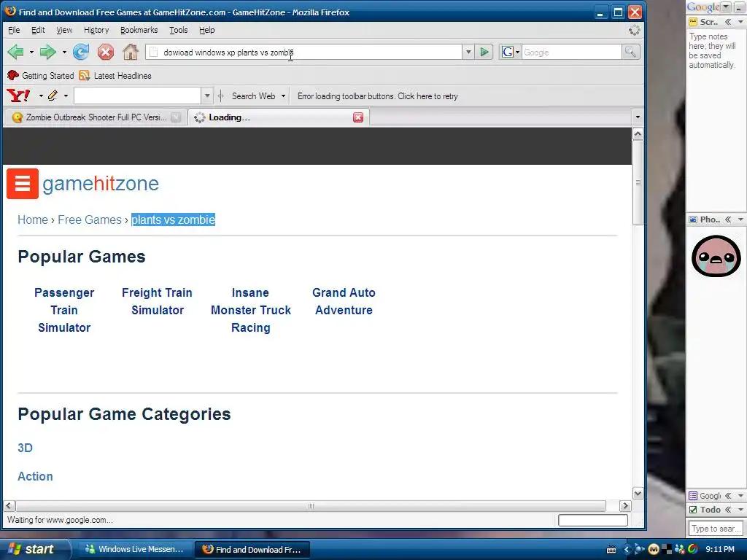The width and height of the screenshot is (747, 560).
Task: Open the Help menu
Action: [x=206, y=30]
